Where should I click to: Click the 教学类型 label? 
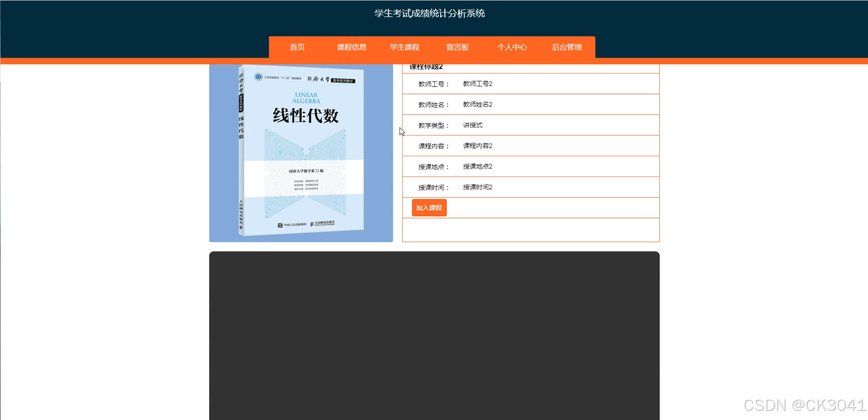click(434, 125)
